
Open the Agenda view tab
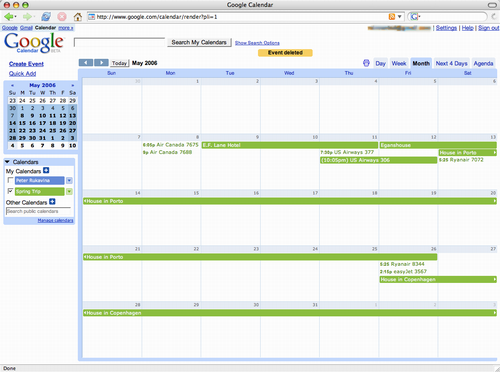483,63
